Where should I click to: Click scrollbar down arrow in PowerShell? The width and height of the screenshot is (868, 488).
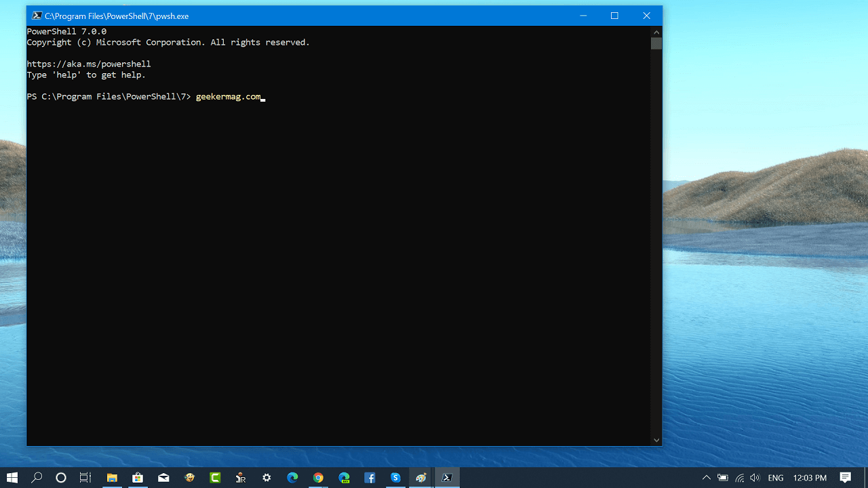point(656,440)
